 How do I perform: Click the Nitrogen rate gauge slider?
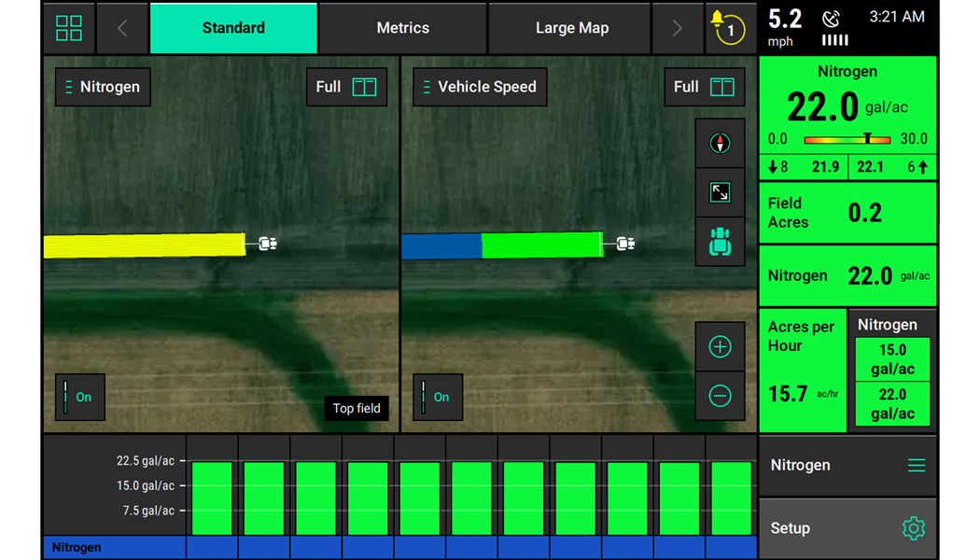click(x=847, y=139)
